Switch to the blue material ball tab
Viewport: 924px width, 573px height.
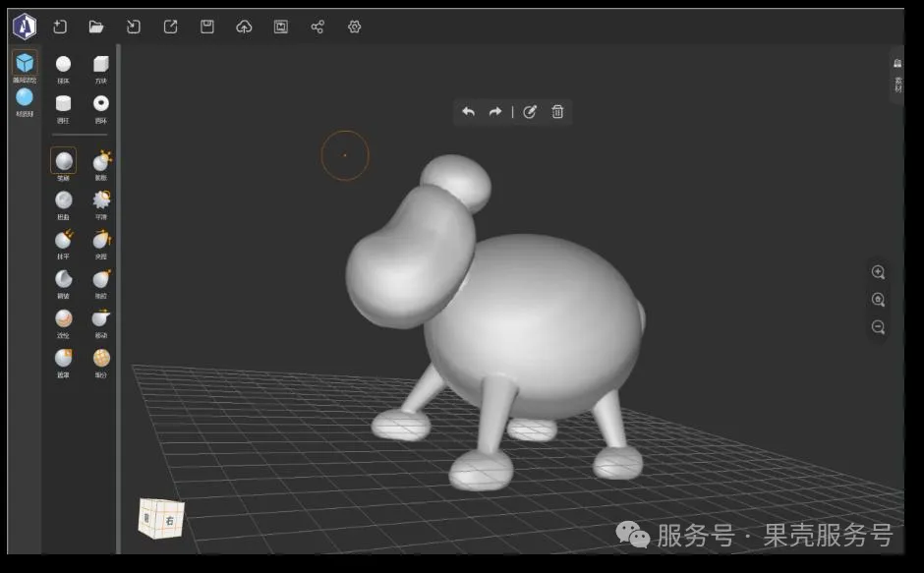(25, 102)
